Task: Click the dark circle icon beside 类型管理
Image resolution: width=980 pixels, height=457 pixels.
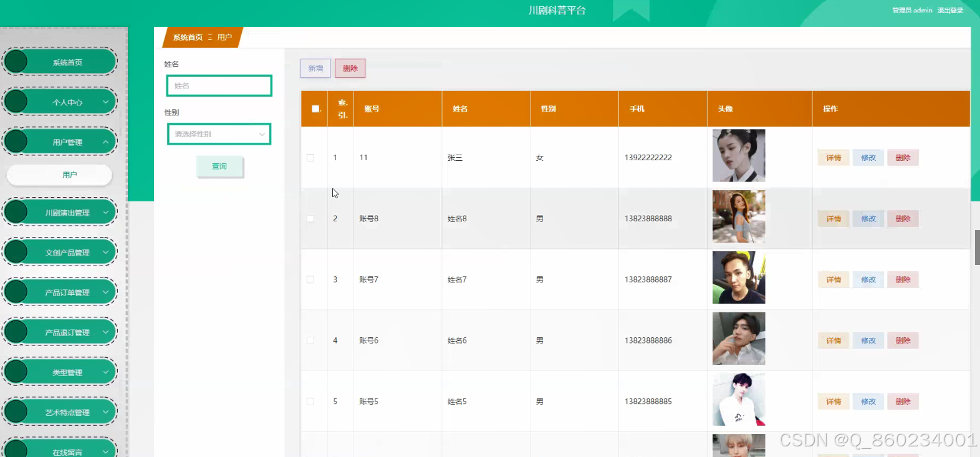Action: (x=16, y=372)
